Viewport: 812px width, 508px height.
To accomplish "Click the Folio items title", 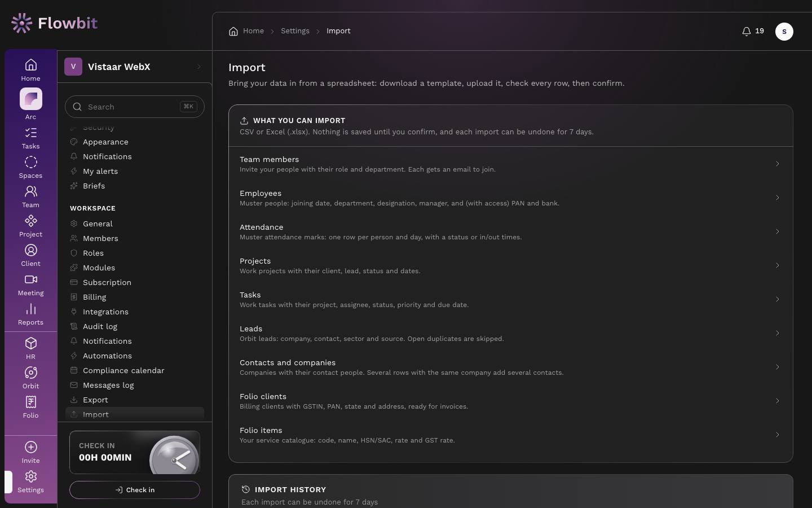I will (261, 431).
